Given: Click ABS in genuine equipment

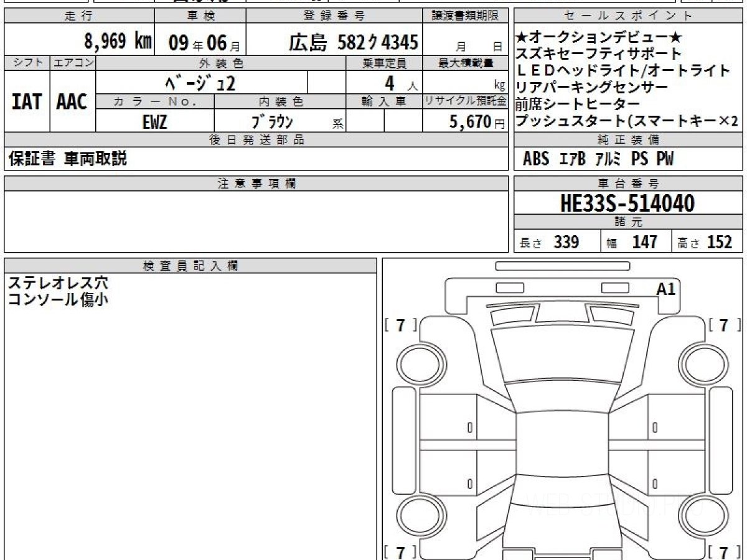Looking at the screenshot, I should [536, 159].
